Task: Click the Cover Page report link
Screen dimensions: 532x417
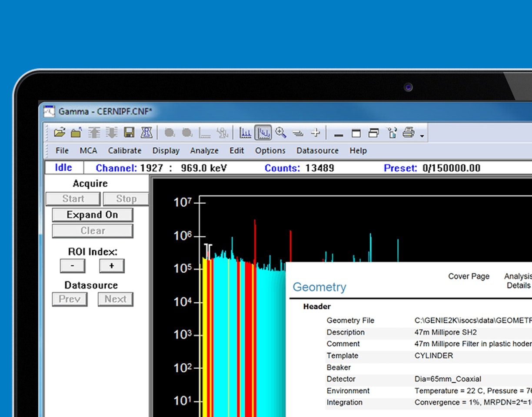Action: (x=469, y=276)
